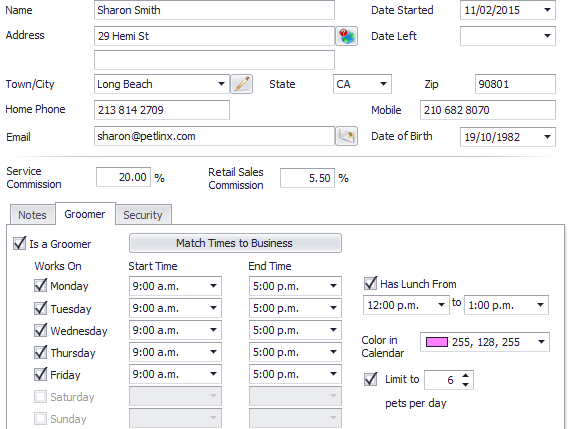Click the map globe icon beside Address
571x429 pixels.
(346, 36)
